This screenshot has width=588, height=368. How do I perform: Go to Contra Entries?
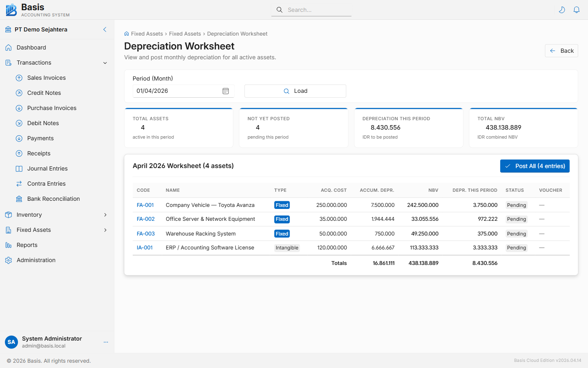click(x=46, y=184)
